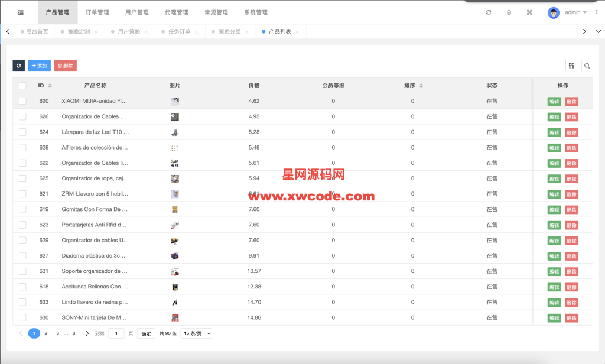Edit the SONY-Mini tarjeta product row

554,318
